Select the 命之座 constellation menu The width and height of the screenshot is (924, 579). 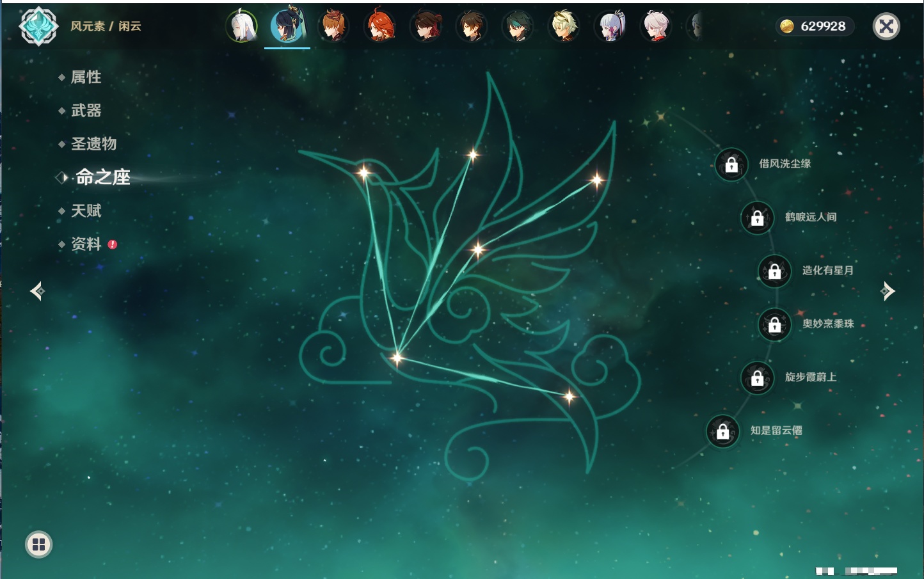[102, 177]
